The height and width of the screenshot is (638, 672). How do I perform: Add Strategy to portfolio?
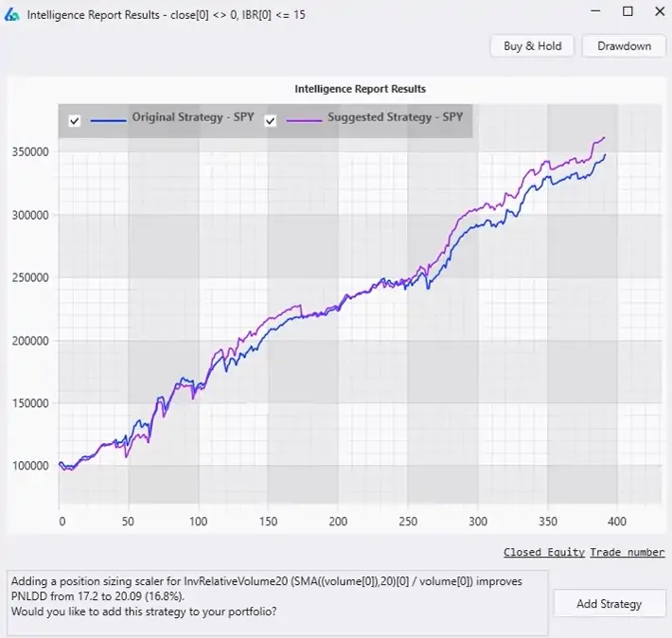coord(609,604)
